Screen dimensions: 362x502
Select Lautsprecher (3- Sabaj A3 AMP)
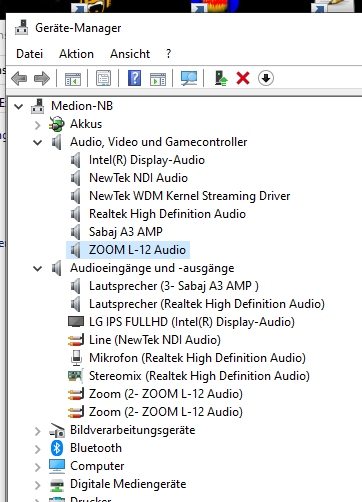point(174,286)
